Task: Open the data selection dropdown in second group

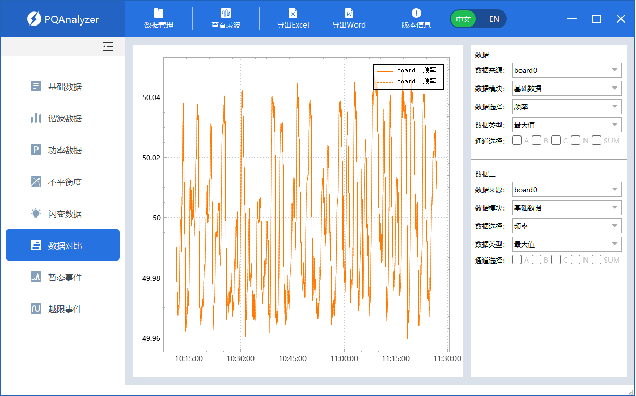Action: 567,226
